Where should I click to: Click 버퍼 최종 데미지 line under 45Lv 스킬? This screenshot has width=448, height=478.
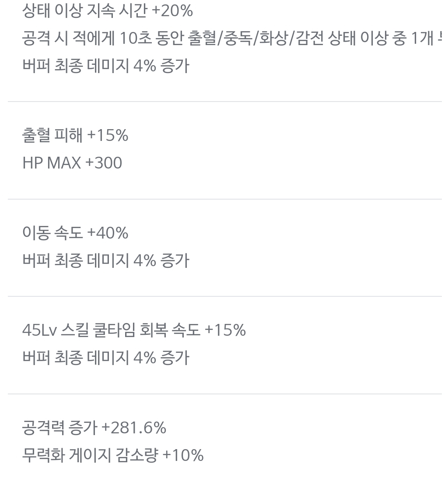click(x=105, y=358)
